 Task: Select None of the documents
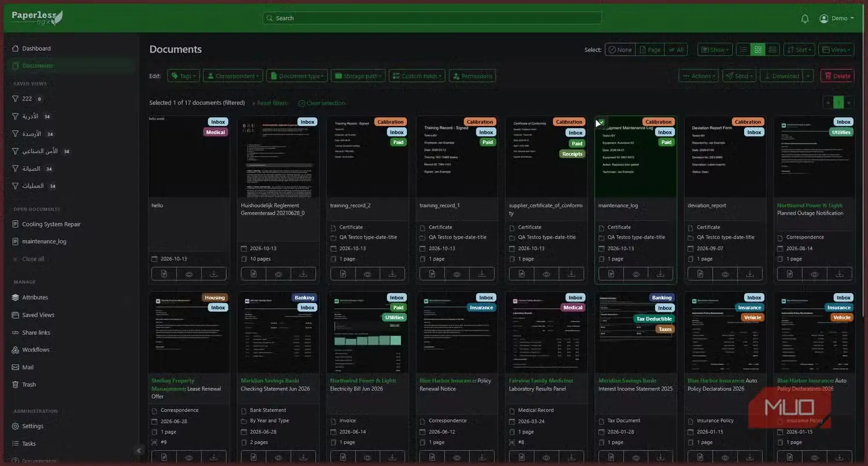tap(620, 50)
